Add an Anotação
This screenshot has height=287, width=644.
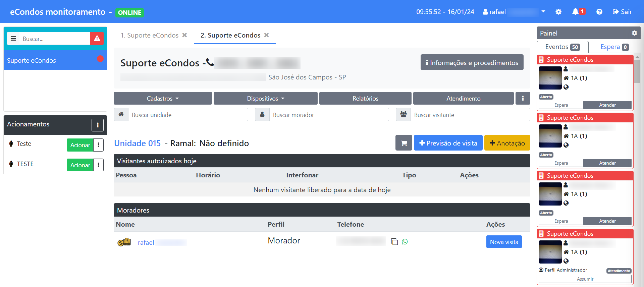coord(507,143)
